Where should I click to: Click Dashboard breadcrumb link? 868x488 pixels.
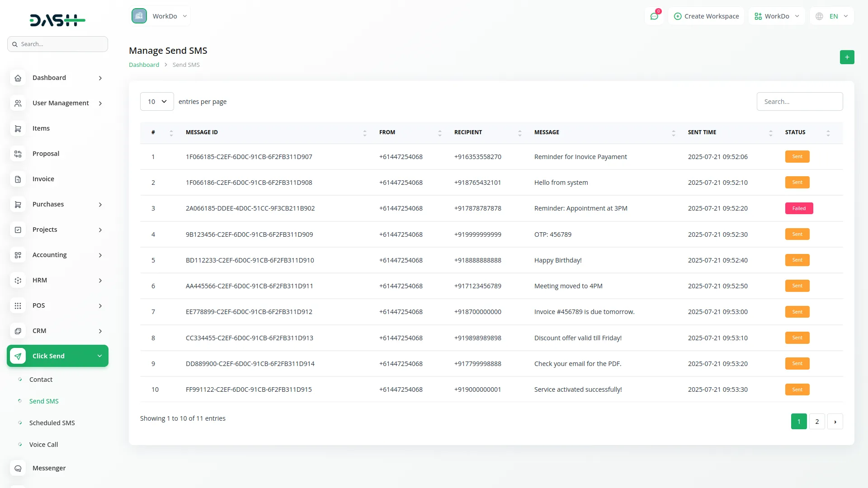[x=144, y=65]
